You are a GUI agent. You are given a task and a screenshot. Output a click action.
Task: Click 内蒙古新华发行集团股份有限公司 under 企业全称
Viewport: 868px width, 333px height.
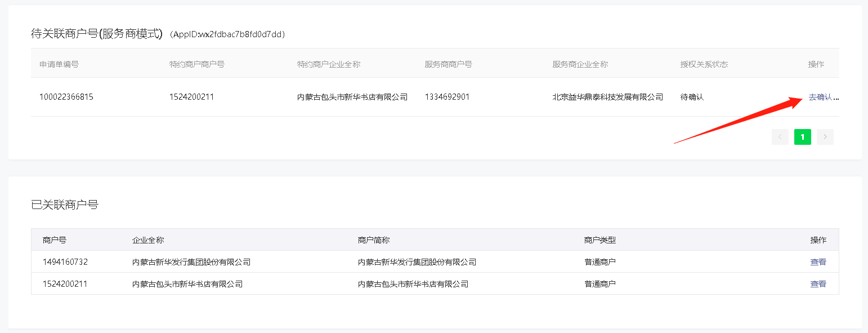click(191, 262)
